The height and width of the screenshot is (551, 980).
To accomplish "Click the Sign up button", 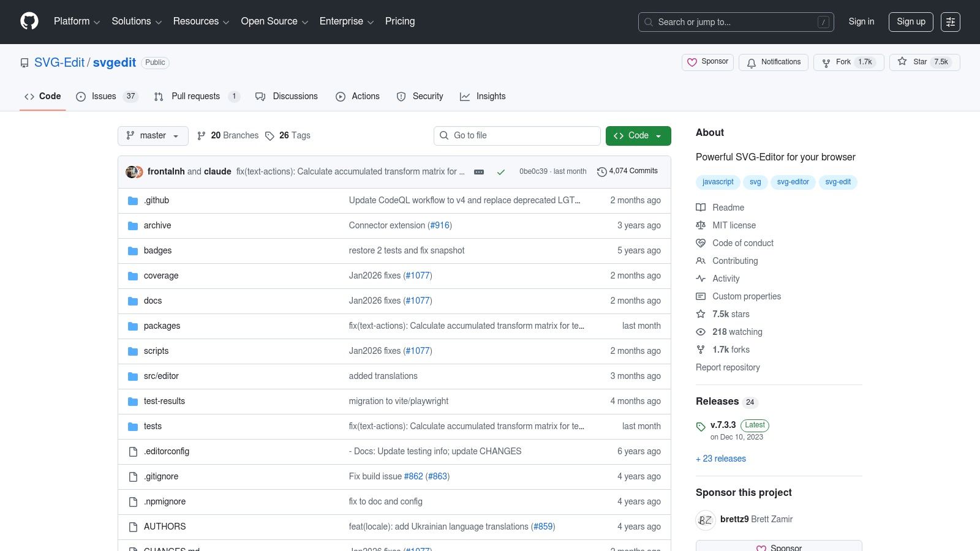I will 911,22.
